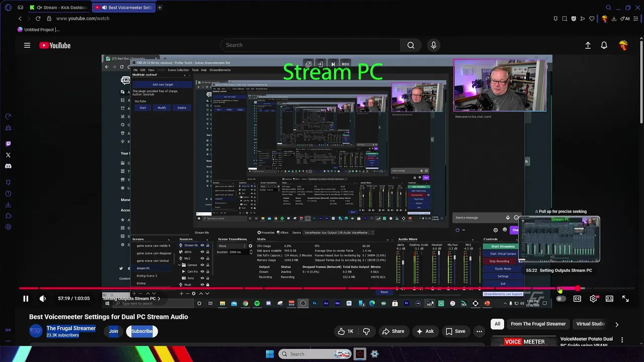Open Discord from browser sidebar
Image resolution: width=644 pixels, height=362 pixels.
(x=8, y=166)
